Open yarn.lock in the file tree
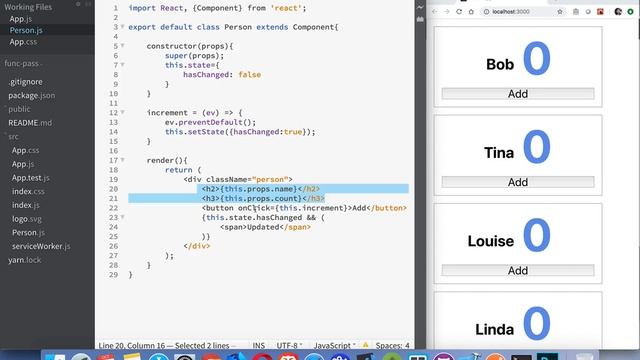This screenshot has height=360, width=640. (x=24, y=260)
